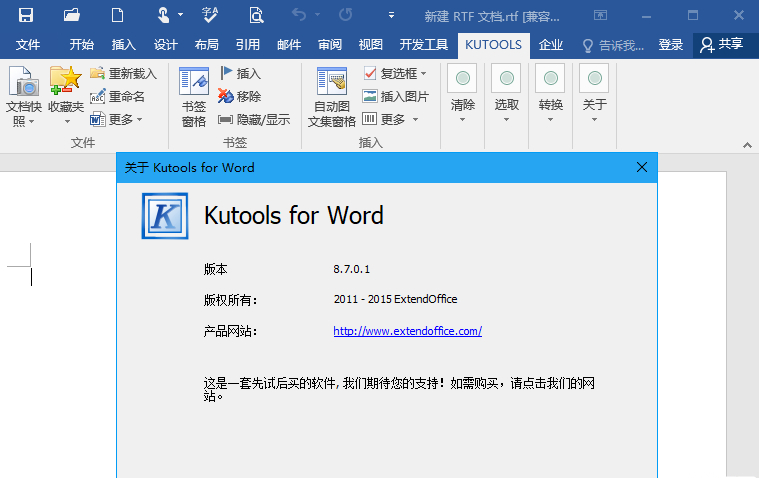Click 移除 bookmark remove button
The height and width of the screenshot is (478, 759).
[240, 96]
